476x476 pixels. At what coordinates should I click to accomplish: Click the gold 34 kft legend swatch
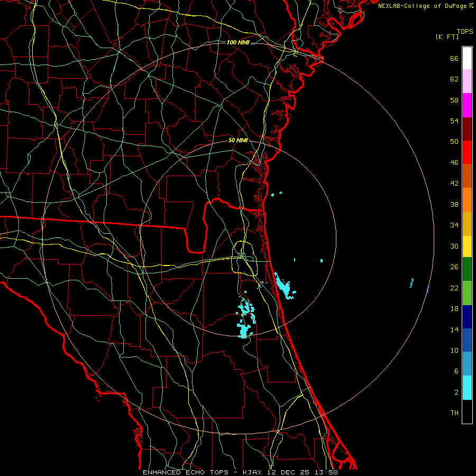(x=467, y=224)
